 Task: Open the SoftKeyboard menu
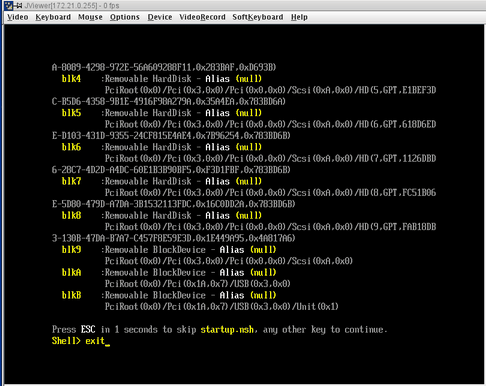(x=258, y=17)
